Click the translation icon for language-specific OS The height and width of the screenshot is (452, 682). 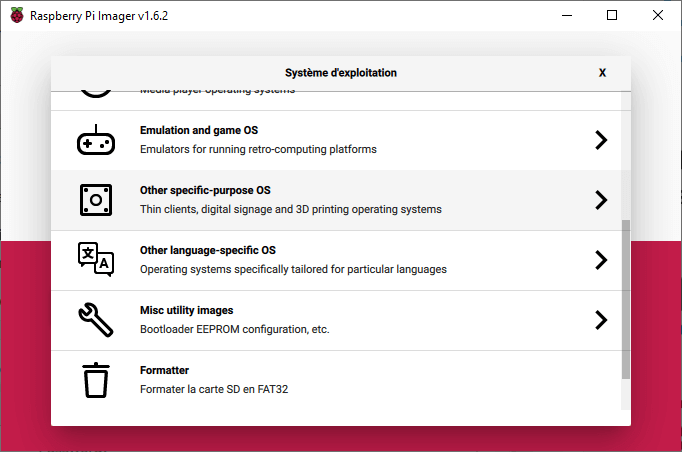96,259
